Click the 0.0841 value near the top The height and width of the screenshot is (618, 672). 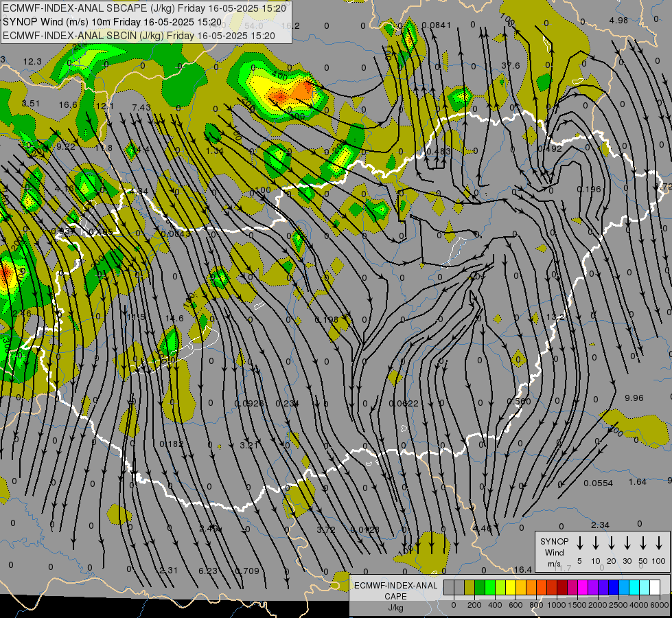point(437,25)
